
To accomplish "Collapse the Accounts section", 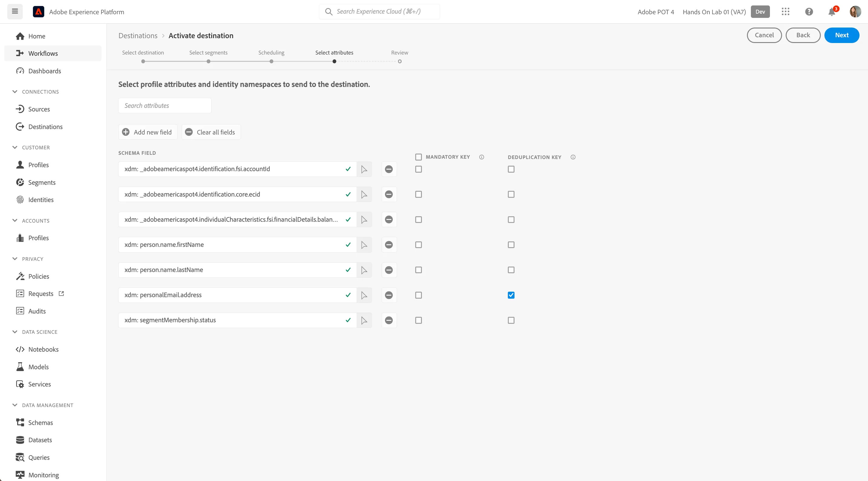I will (x=15, y=220).
